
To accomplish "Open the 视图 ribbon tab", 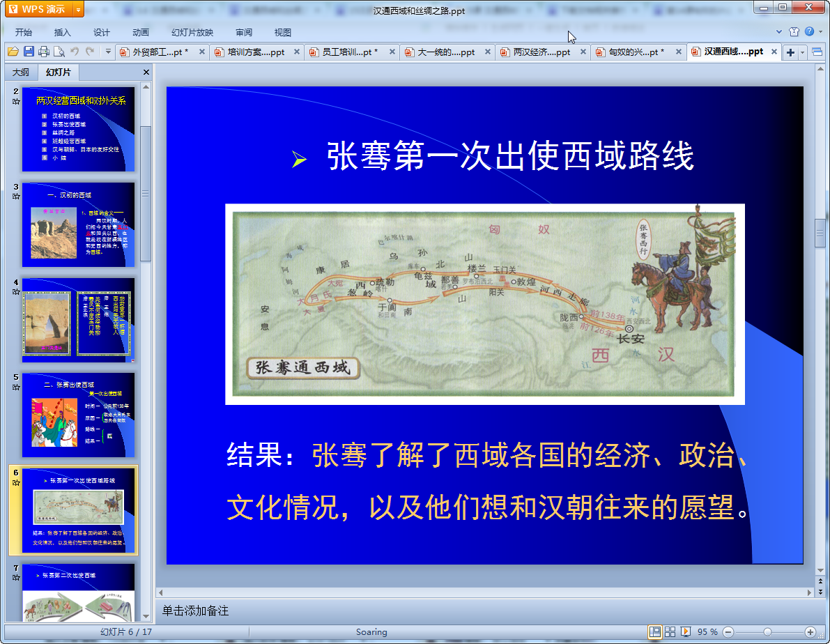I will pos(283,32).
